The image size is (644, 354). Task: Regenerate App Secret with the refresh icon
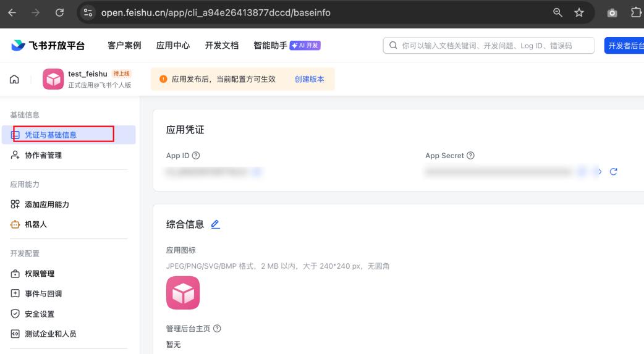(613, 172)
